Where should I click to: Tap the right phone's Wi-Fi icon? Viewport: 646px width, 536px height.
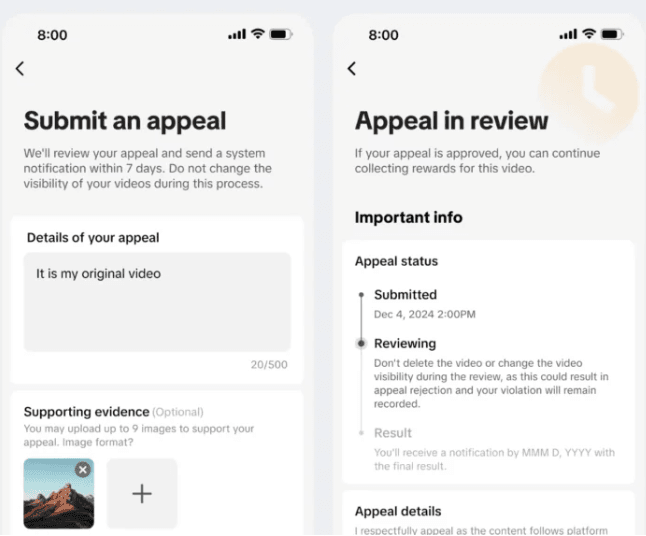[589, 34]
